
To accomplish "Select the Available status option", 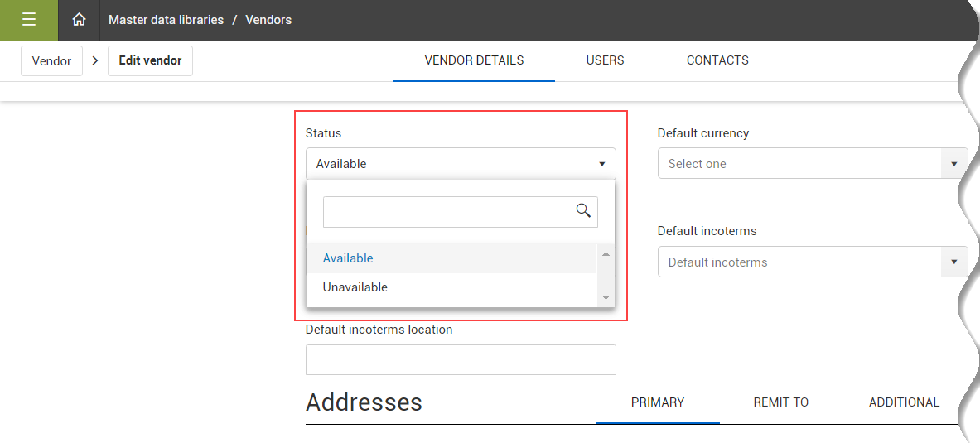I will coord(348,258).
